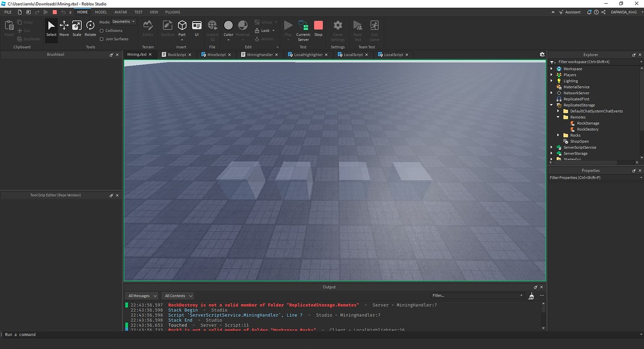Enable the Join Surfaces checkbox
This screenshot has height=349, width=644.
(102, 39)
